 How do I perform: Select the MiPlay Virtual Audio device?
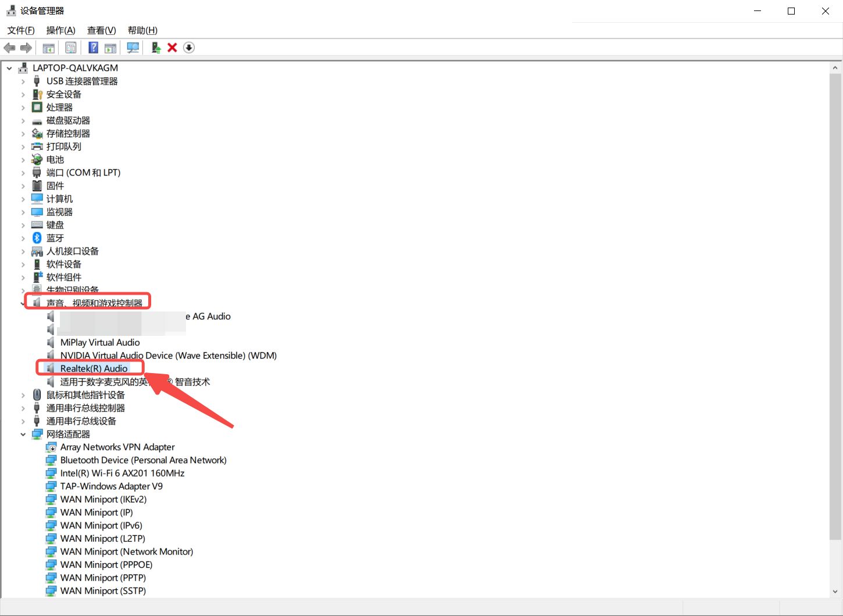[x=100, y=342]
